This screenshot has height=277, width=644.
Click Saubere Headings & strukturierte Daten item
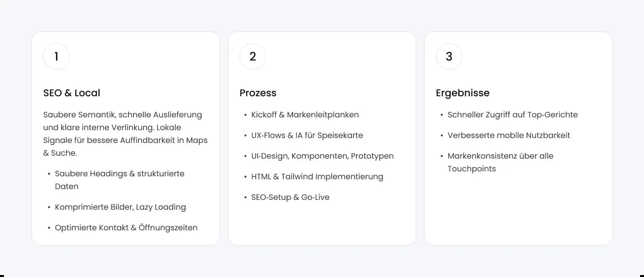(x=120, y=180)
